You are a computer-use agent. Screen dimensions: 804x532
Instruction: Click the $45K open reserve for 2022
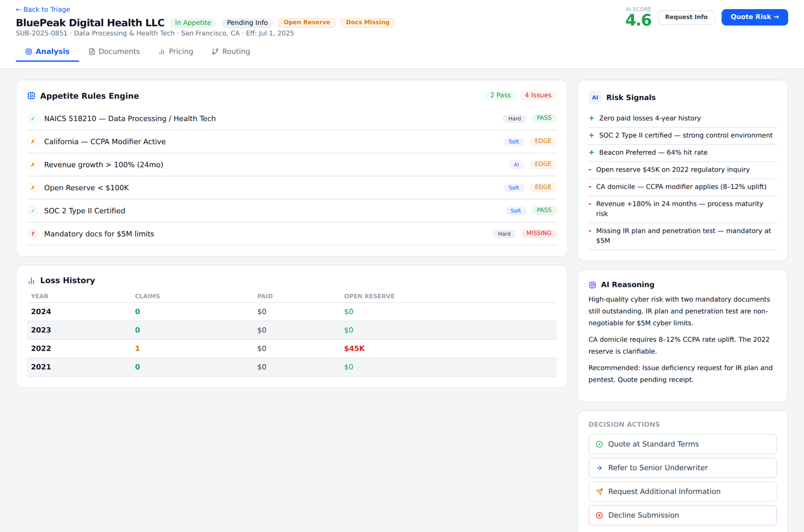354,349
